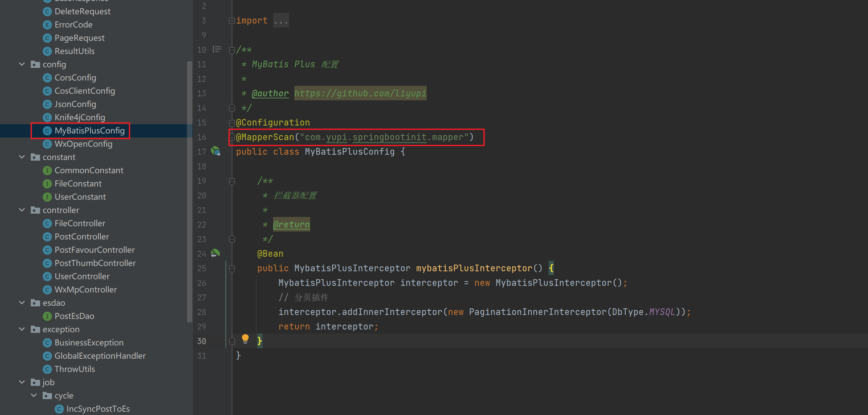Click the folded import ellipsis placeholder
The width and height of the screenshot is (868, 415).
coord(280,21)
